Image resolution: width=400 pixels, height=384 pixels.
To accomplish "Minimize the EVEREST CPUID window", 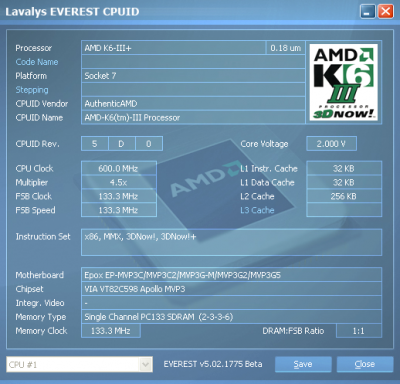I will pos(368,12).
